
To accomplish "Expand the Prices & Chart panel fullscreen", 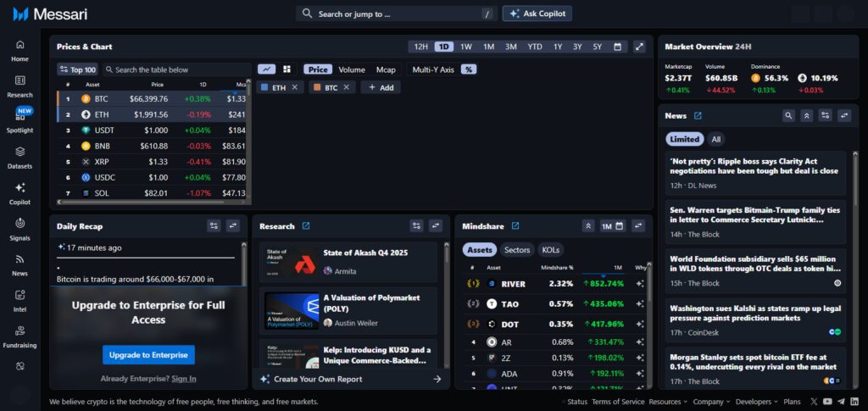I will coord(639,47).
